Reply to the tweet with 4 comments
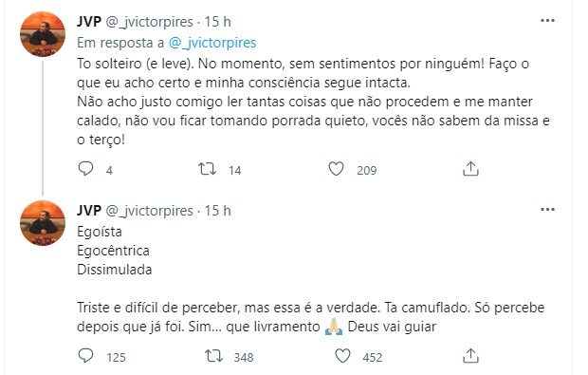 pos(86,169)
